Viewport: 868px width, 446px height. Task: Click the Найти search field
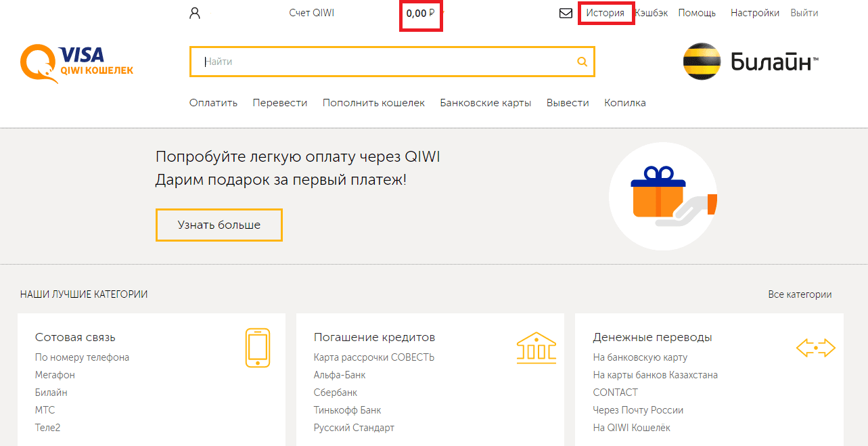(392, 62)
